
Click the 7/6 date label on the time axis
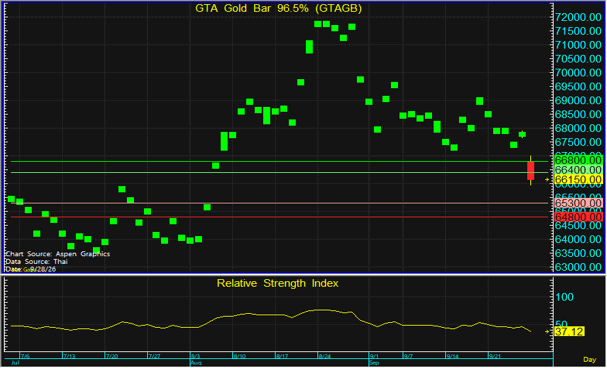click(25, 356)
